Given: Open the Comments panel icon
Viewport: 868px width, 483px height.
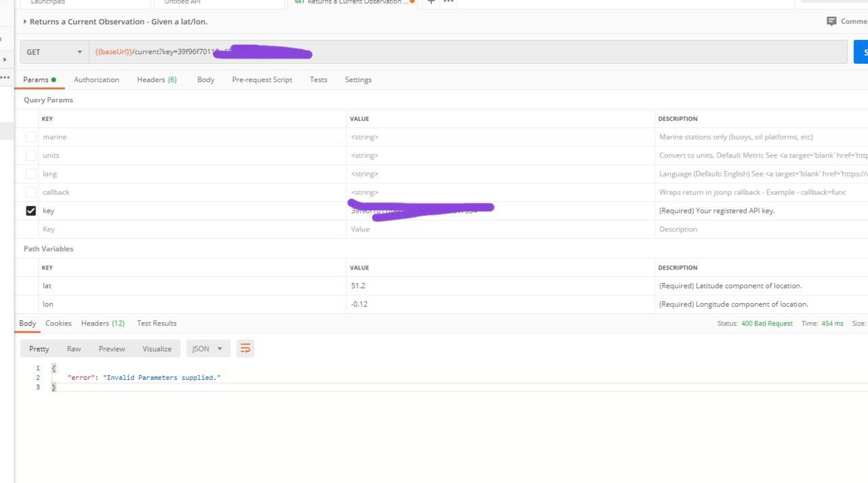Looking at the screenshot, I should click(x=831, y=22).
